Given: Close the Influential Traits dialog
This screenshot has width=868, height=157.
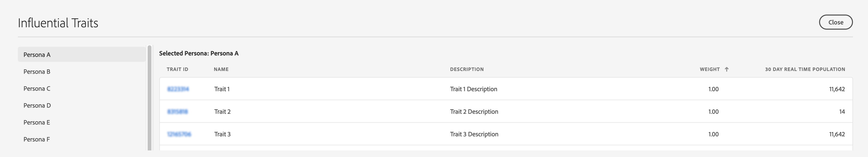Looking at the screenshot, I should [x=836, y=22].
